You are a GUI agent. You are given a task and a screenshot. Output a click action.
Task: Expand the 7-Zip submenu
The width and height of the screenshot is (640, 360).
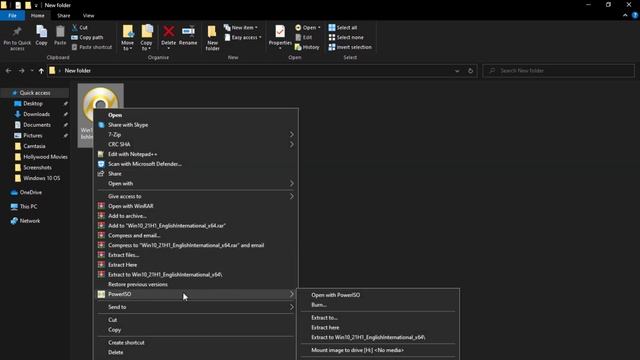pos(196,135)
